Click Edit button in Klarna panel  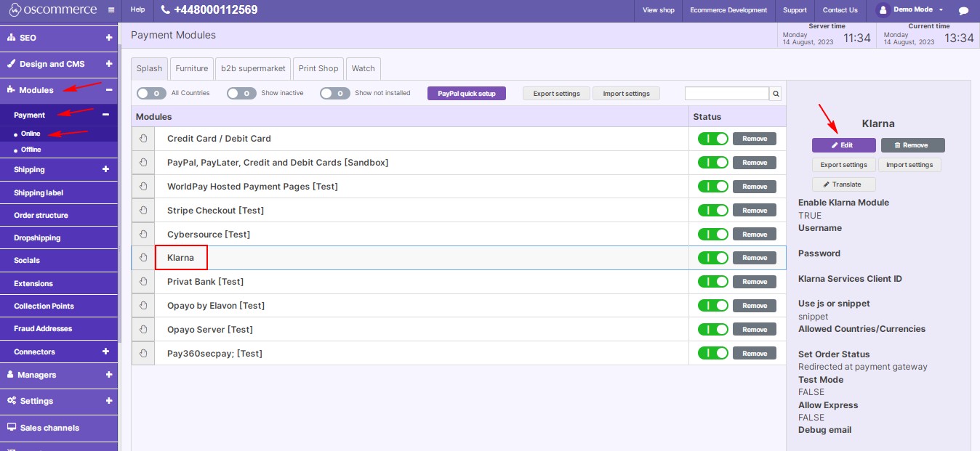(844, 145)
